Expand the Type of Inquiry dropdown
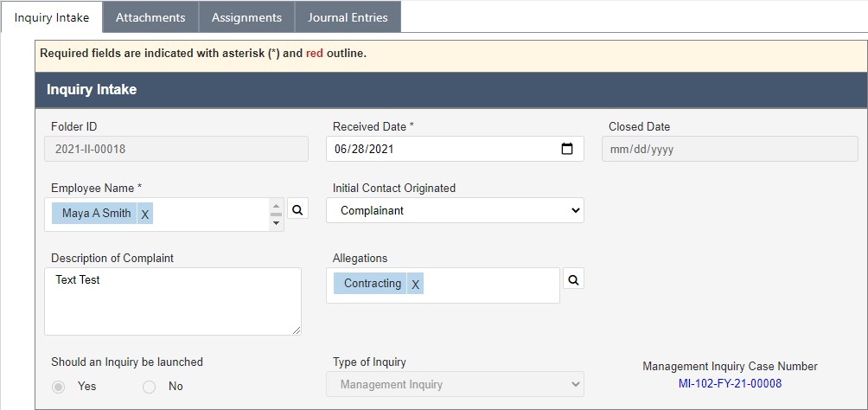868x410 pixels. point(455,384)
